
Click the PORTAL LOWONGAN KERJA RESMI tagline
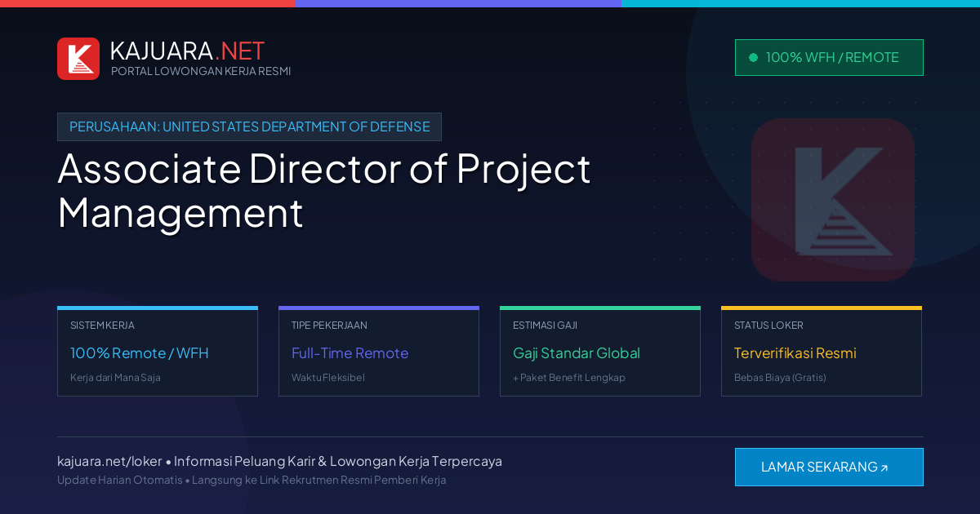(x=201, y=71)
